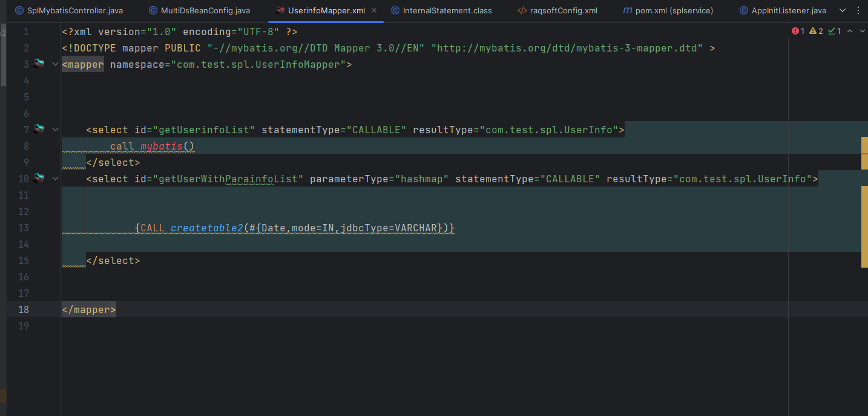868x416 pixels.
Task: Click the 'createtable2' procedure name
Action: click(x=207, y=228)
